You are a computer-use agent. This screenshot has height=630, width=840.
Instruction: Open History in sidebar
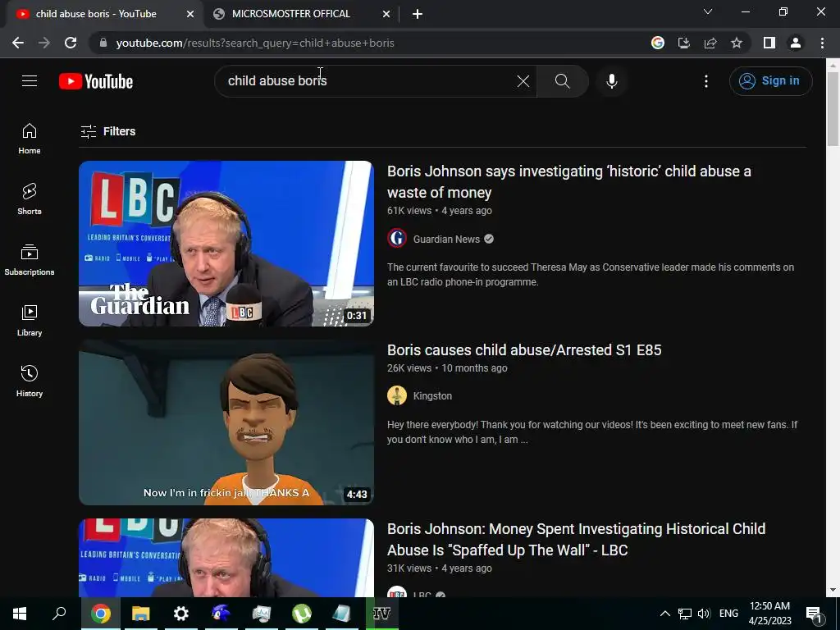(x=30, y=381)
